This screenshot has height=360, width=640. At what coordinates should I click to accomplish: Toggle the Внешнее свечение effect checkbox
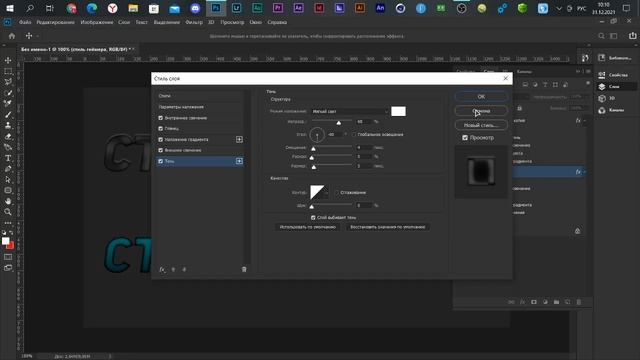point(160,150)
